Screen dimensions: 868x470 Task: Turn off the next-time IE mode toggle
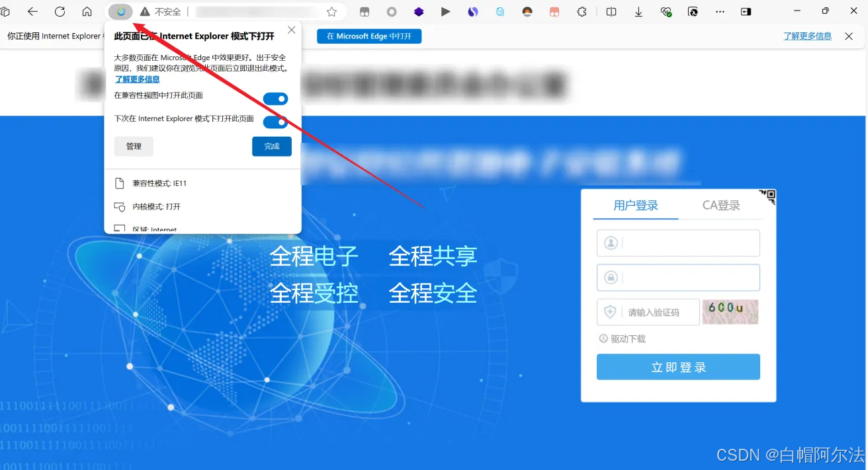click(x=275, y=121)
